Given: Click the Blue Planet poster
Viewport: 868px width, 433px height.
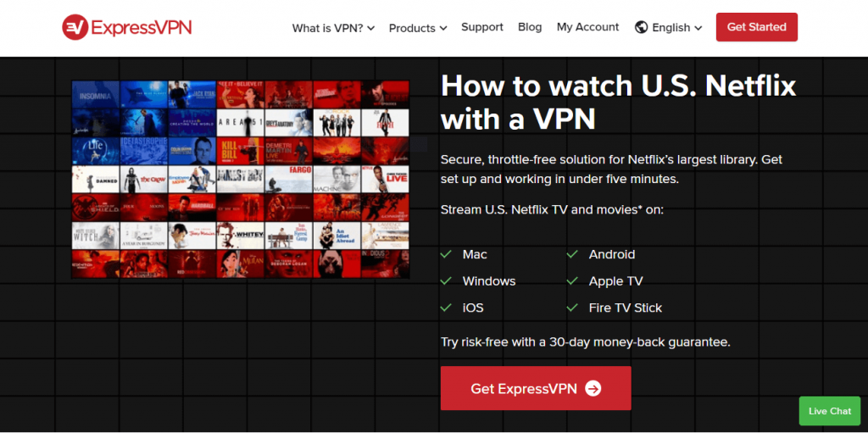Looking at the screenshot, I should coord(143,94).
